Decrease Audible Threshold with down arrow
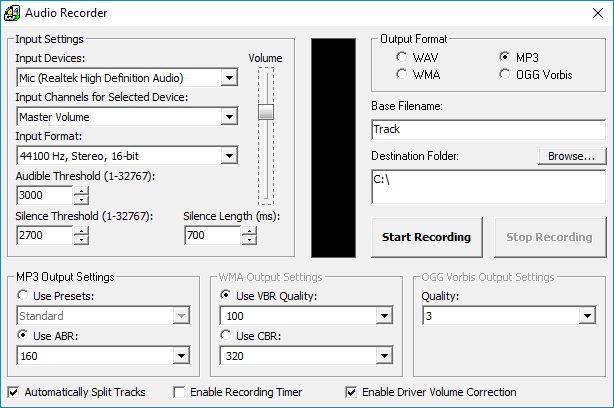 click(x=81, y=200)
